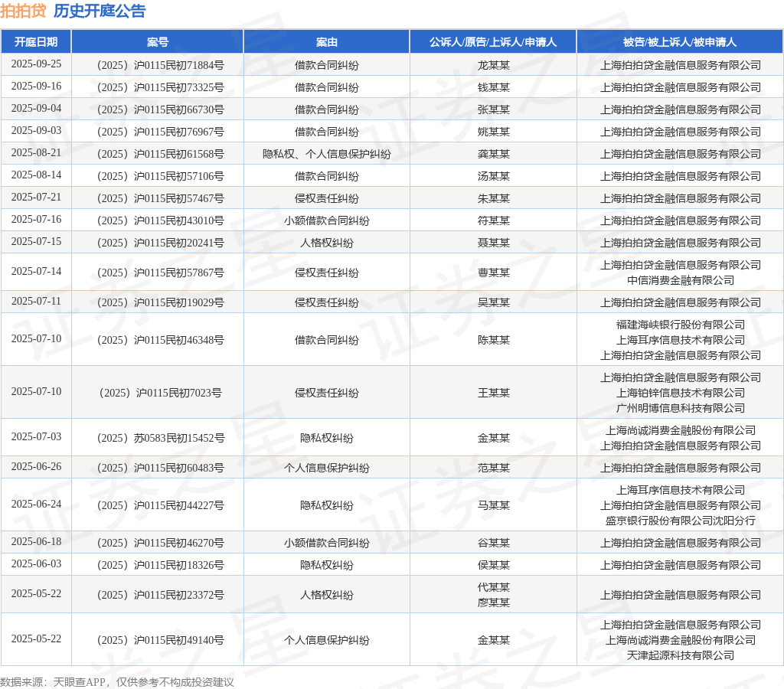Select plaintiff 廖某某 in the list

(494, 602)
